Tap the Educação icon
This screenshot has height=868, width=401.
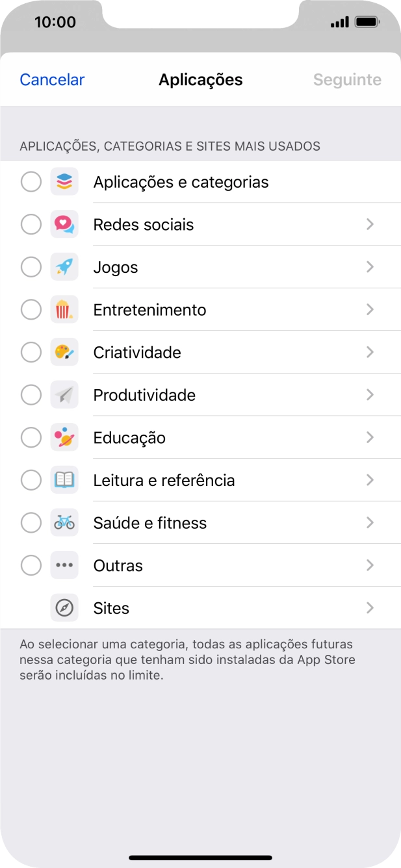pos(64,437)
